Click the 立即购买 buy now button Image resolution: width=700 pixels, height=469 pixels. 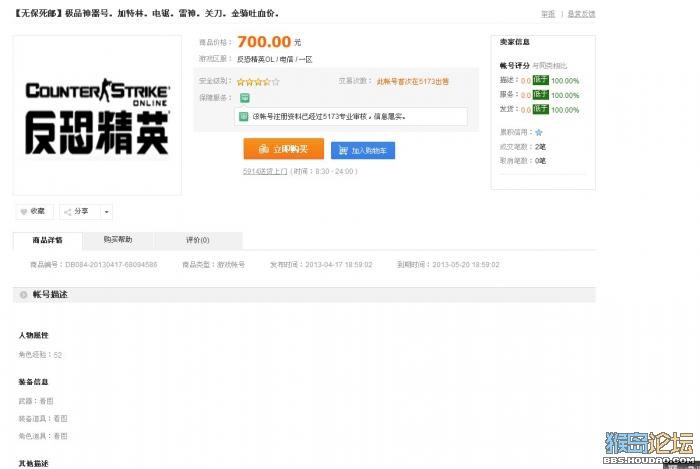pos(283,149)
